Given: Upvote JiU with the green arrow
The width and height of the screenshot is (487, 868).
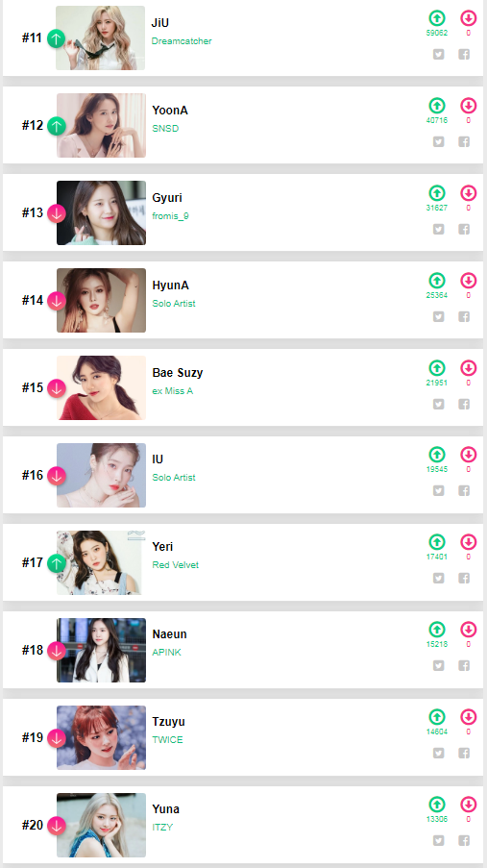Looking at the screenshot, I should [x=437, y=18].
